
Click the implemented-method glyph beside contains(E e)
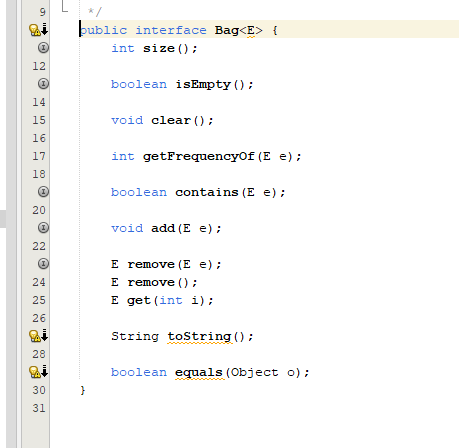pyautogui.click(x=43, y=192)
